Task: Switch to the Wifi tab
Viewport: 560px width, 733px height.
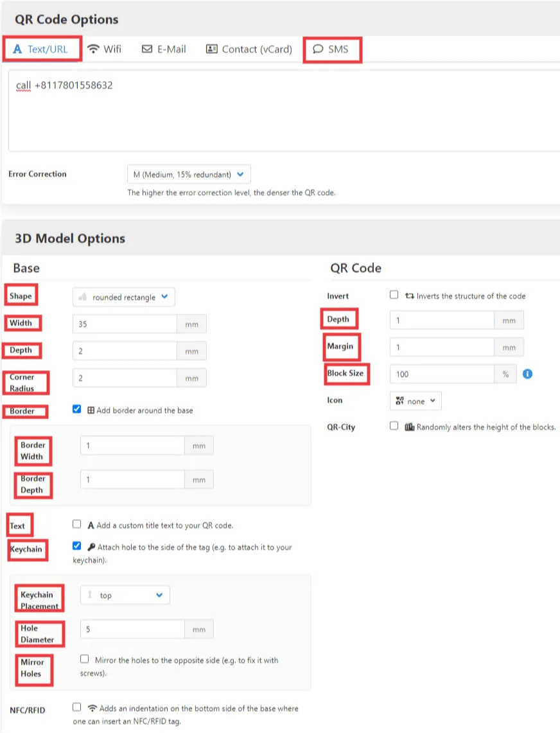Action: pyautogui.click(x=105, y=48)
